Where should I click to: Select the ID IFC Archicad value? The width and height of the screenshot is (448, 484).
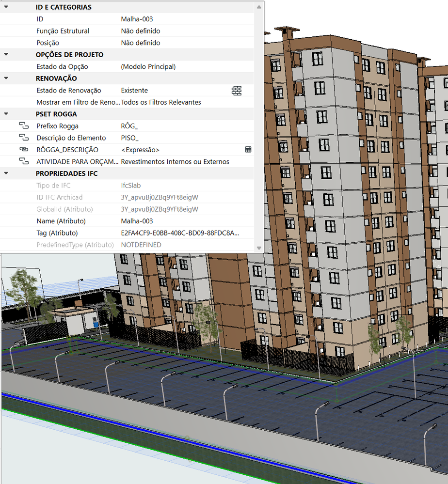coord(160,197)
